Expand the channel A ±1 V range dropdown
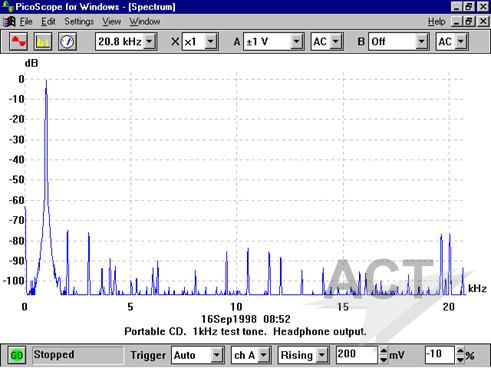The height and width of the screenshot is (368, 491). 296,42
